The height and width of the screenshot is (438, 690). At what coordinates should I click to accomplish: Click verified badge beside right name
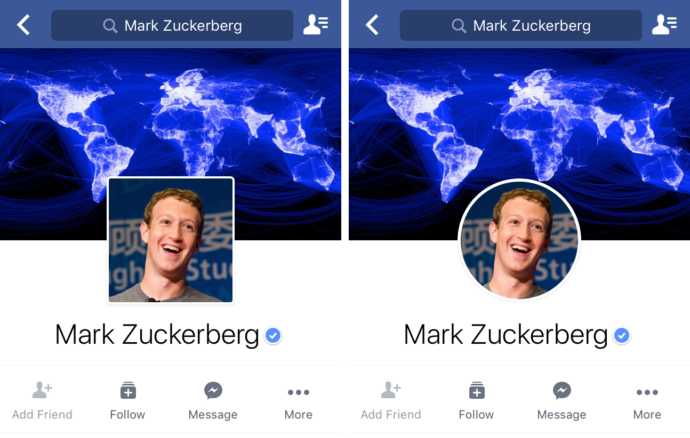pyautogui.click(x=622, y=336)
